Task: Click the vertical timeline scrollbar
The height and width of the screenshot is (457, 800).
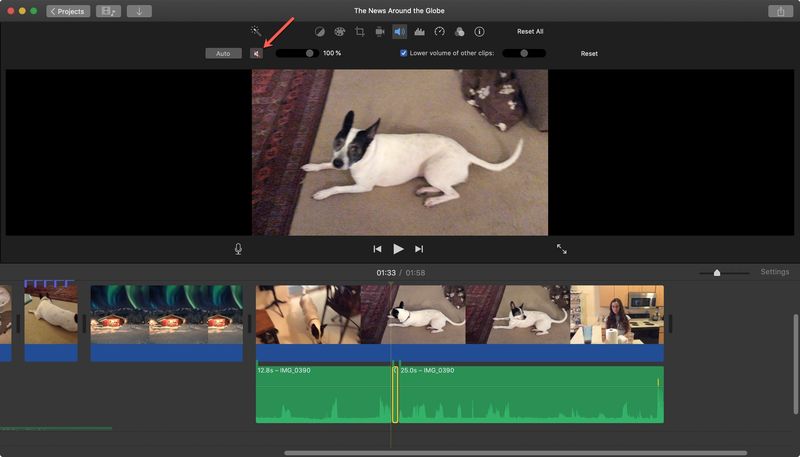Action: click(x=795, y=364)
